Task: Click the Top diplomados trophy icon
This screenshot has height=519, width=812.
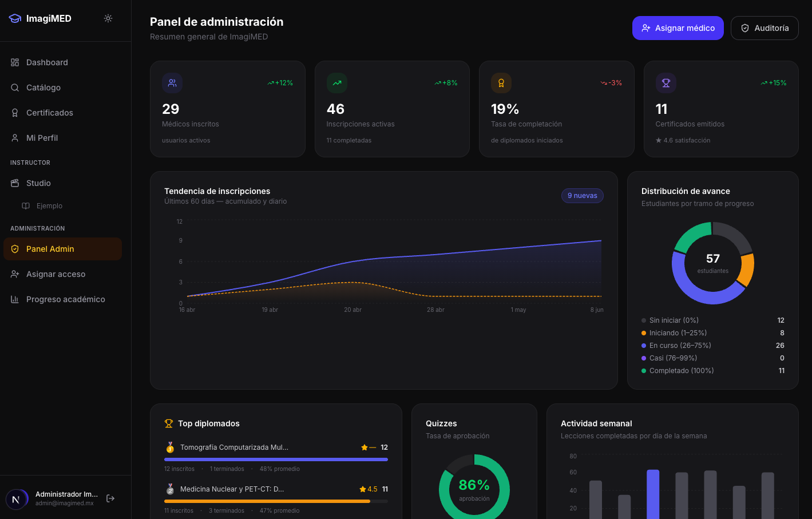Action: click(x=169, y=423)
